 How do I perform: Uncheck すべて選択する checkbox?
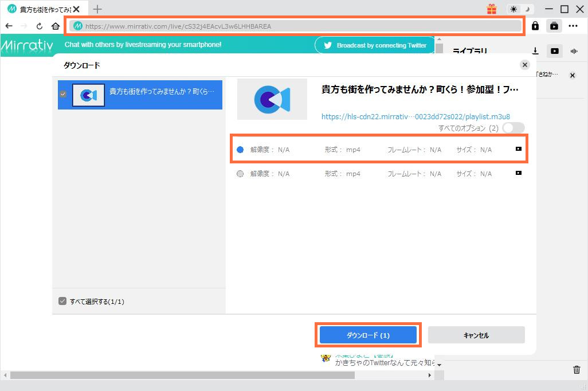coord(62,301)
